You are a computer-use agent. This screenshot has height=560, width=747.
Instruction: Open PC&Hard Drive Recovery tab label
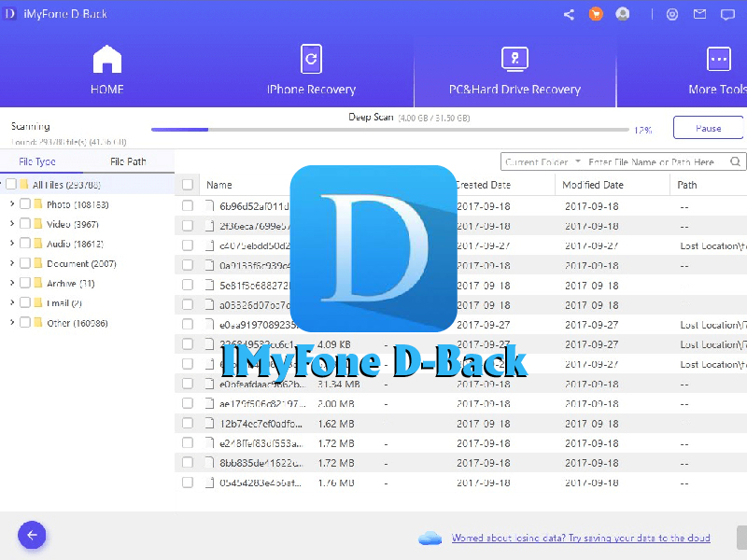pyautogui.click(x=515, y=90)
